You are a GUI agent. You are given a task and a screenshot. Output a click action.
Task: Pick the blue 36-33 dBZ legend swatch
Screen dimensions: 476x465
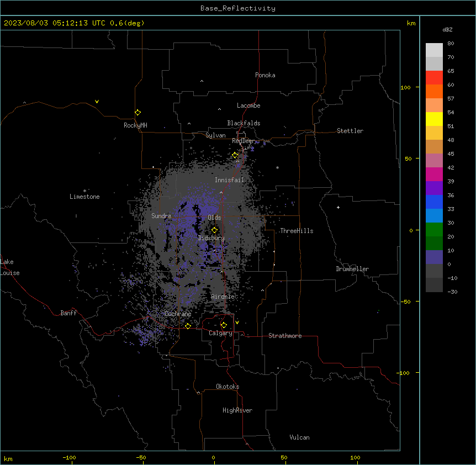(x=434, y=202)
